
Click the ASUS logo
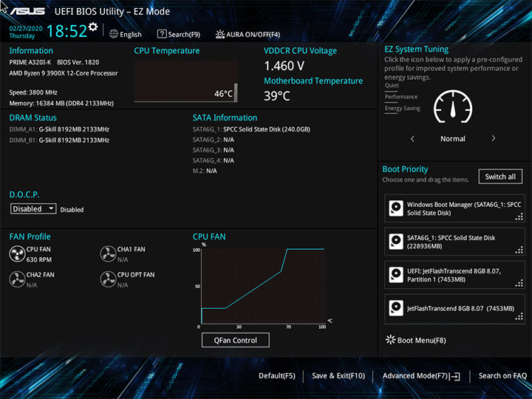tap(27, 11)
